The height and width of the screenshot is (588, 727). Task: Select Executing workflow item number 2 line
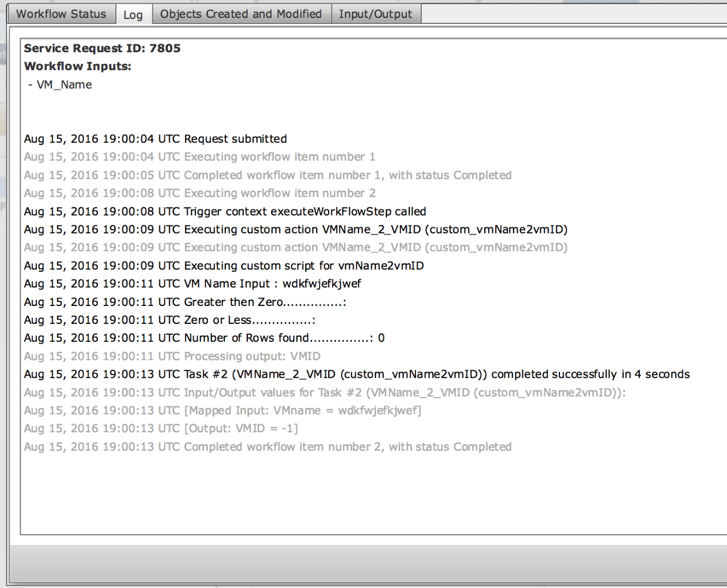coord(200,193)
